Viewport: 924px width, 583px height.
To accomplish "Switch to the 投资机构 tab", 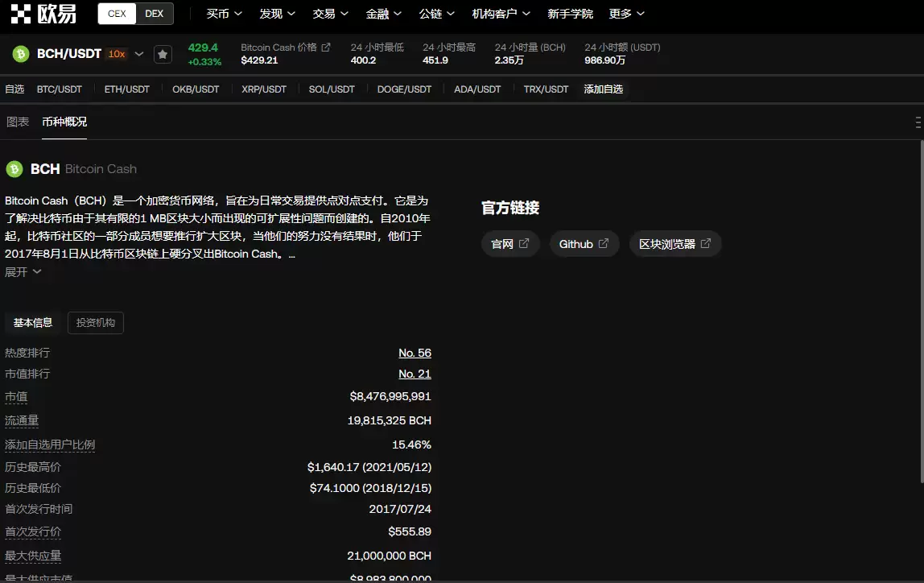I will coord(96,322).
